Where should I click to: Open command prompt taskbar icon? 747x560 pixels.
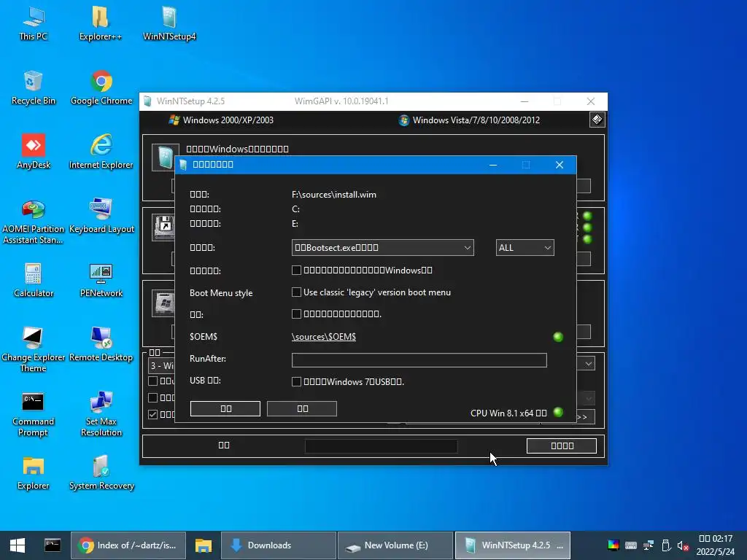(x=53, y=545)
